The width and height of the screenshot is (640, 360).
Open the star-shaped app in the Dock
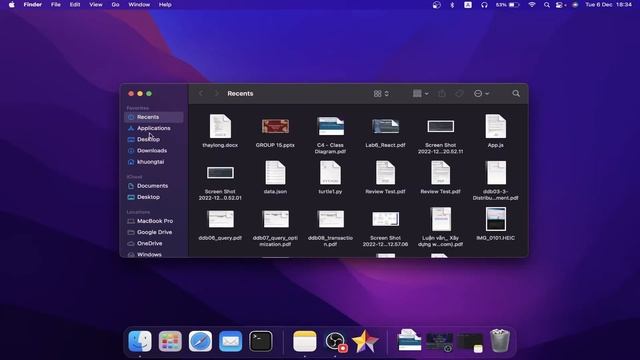coord(365,341)
